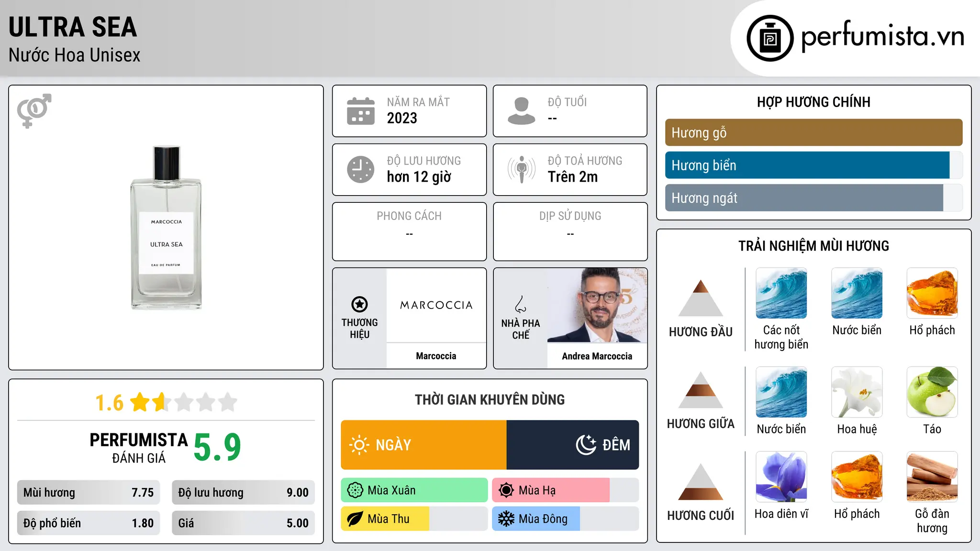Click the sun icon next to Ngày
The height and width of the screenshot is (551, 980).
(359, 445)
